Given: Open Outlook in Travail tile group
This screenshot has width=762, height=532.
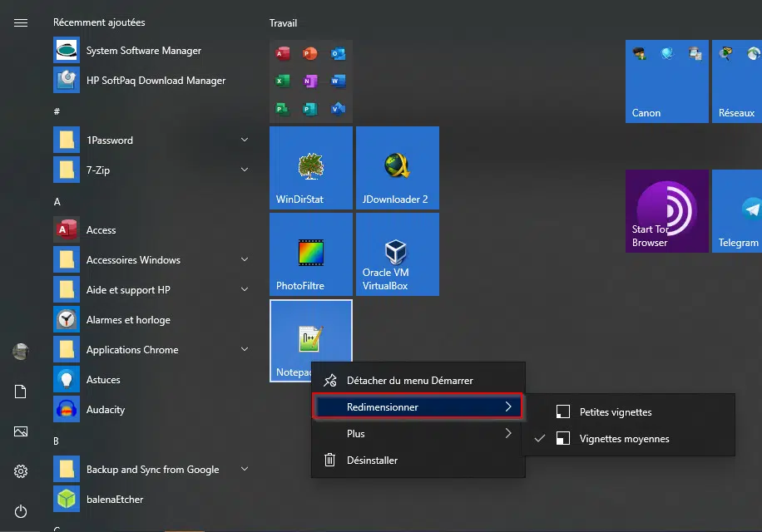Looking at the screenshot, I should coord(338,53).
